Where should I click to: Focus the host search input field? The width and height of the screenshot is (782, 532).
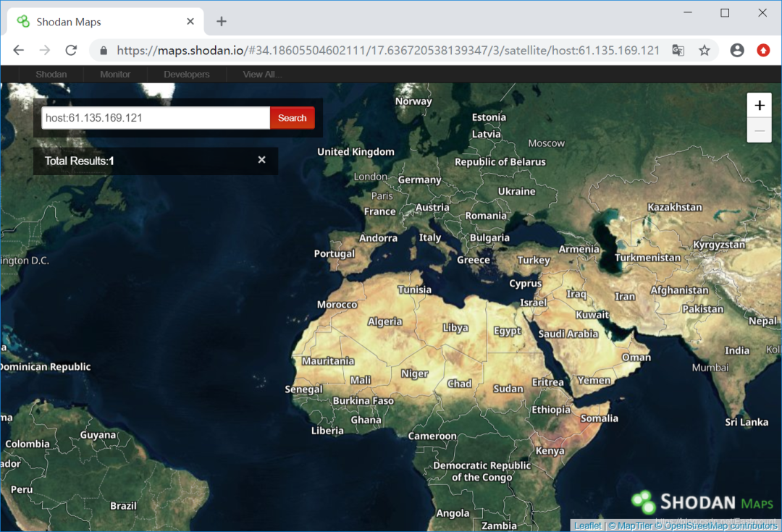tap(156, 118)
